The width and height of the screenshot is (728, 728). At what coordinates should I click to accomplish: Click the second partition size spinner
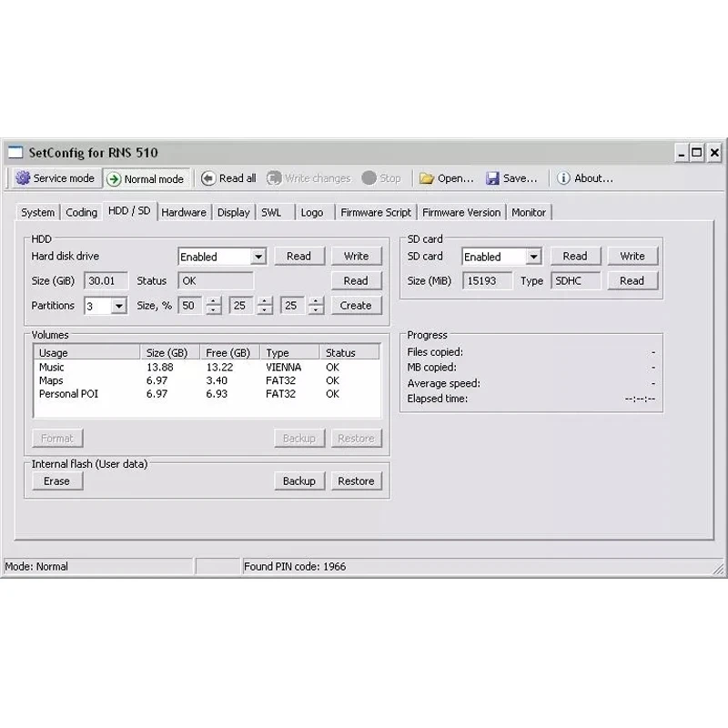(265, 306)
